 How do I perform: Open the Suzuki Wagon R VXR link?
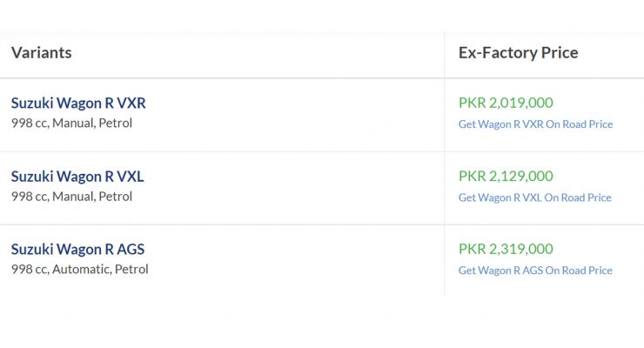click(78, 103)
